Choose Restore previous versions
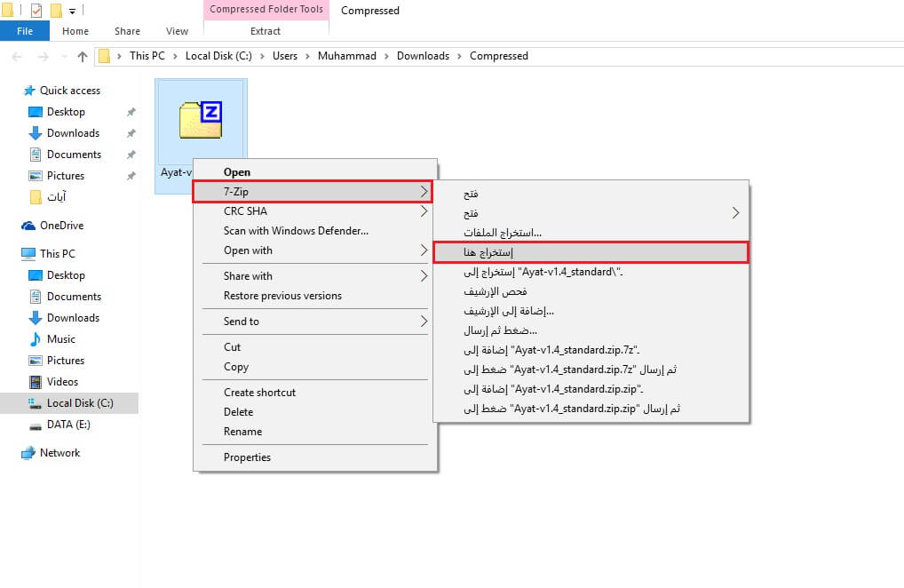This screenshot has width=904, height=588. [x=314, y=296]
